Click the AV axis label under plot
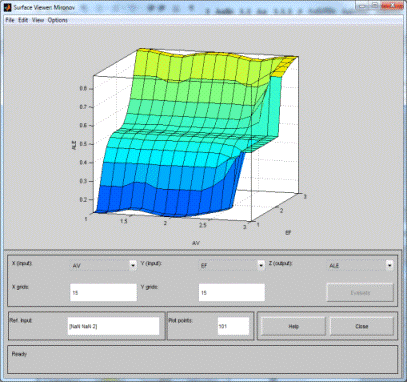The image size is (407, 382). (x=196, y=243)
